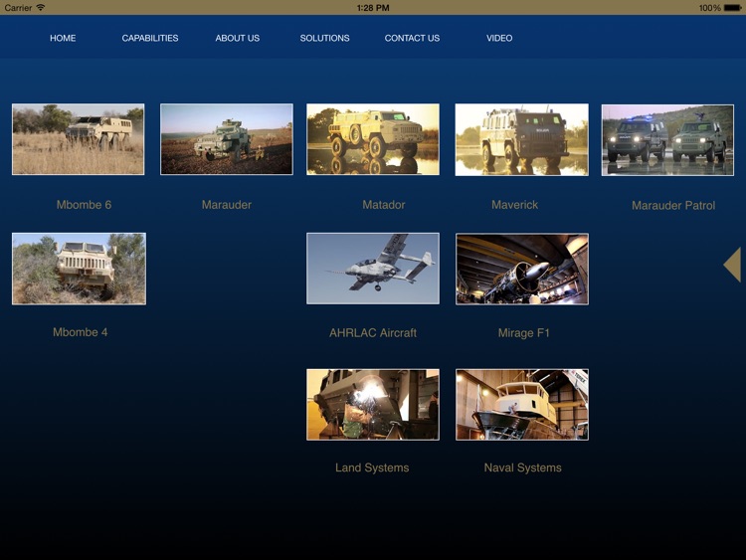Image resolution: width=746 pixels, height=560 pixels.
Task: Select the Marauder Patrol photo
Action: coord(667,140)
